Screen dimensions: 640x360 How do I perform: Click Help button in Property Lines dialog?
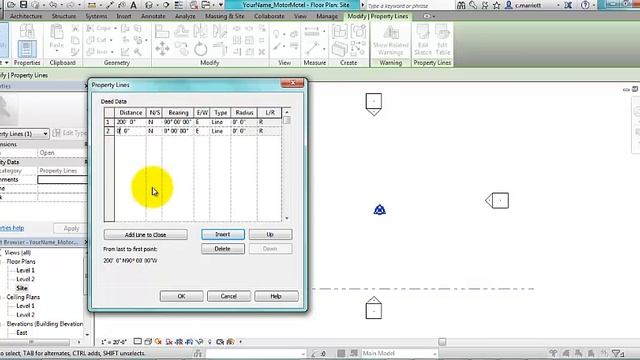[x=276, y=296]
